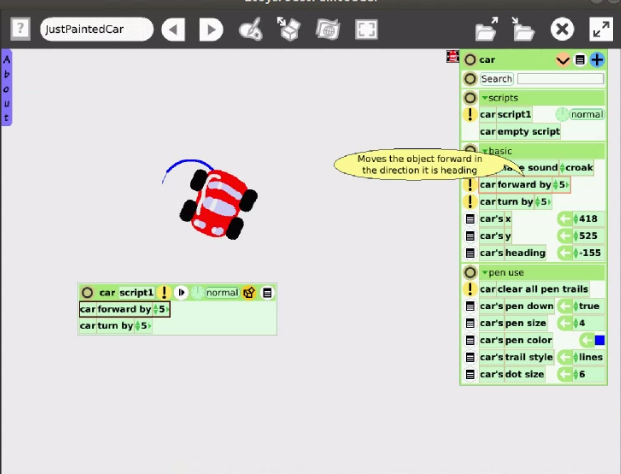Add category with blue plus button
The height and width of the screenshot is (474, 621).
597,60
